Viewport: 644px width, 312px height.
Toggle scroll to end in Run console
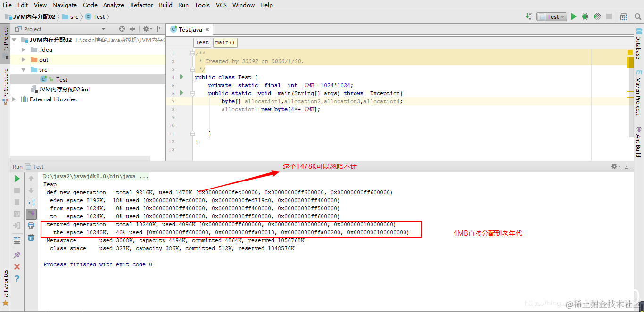(x=31, y=214)
